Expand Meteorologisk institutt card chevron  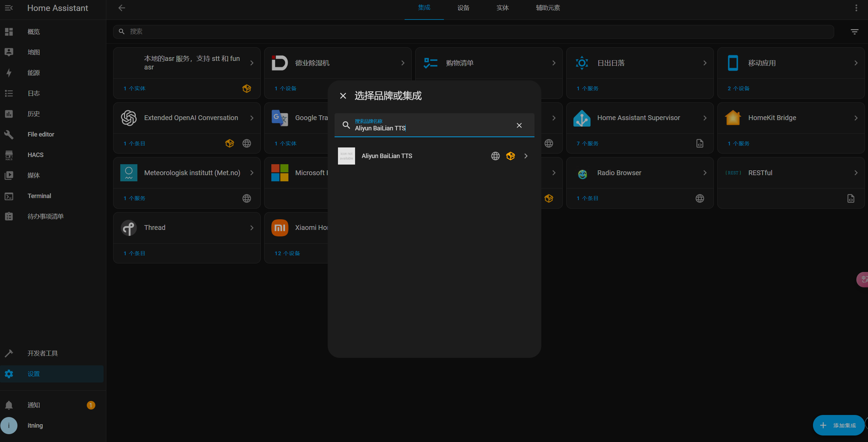point(252,173)
